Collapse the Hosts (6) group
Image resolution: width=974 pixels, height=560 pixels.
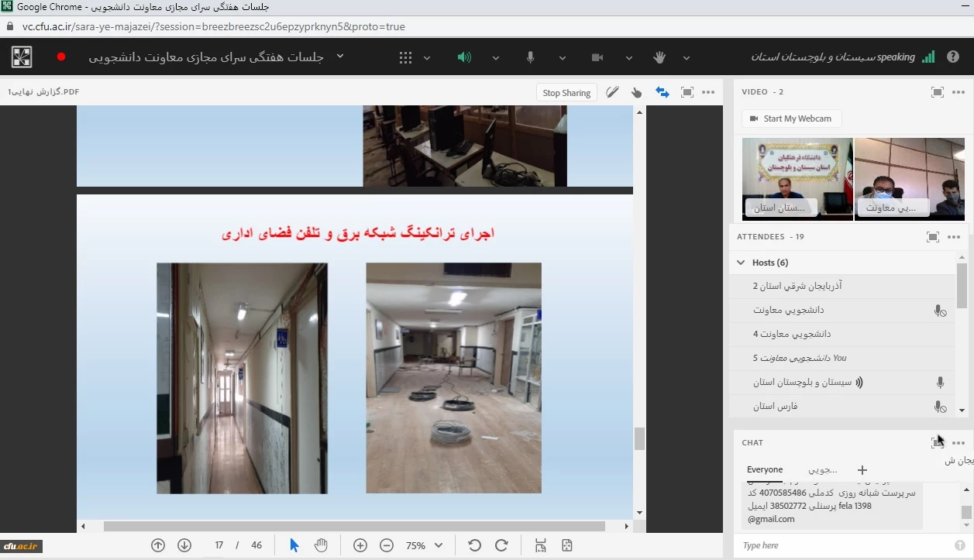742,263
